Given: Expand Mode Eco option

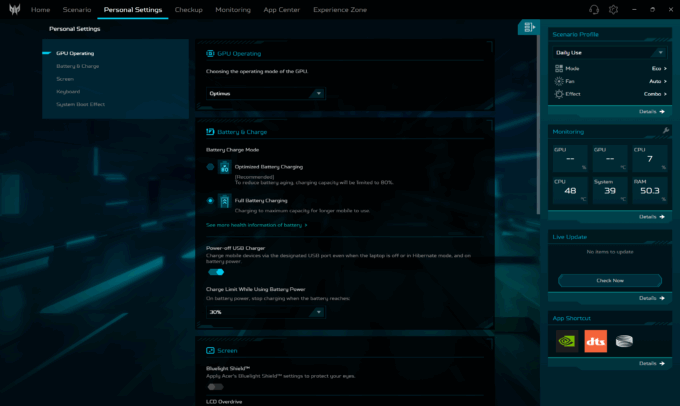Looking at the screenshot, I should pyautogui.click(x=659, y=69).
